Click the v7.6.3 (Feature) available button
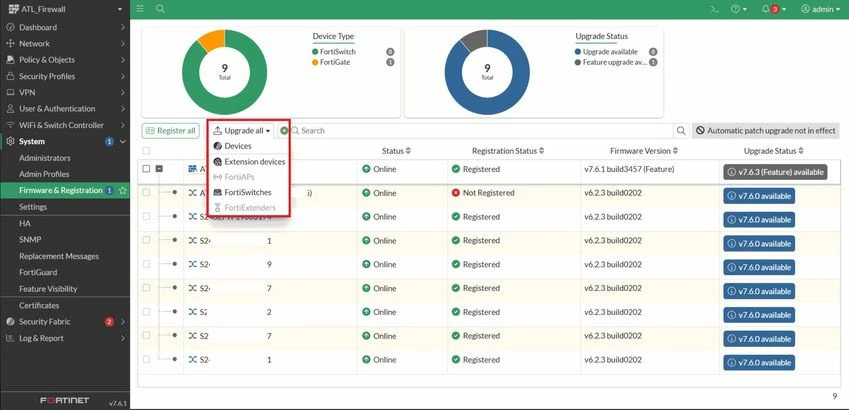 pos(775,172)
